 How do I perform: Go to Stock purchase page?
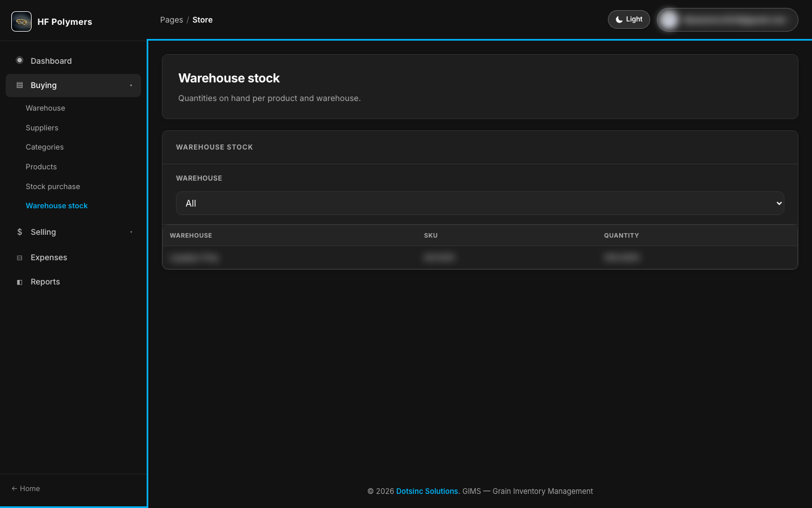[52, 186]
